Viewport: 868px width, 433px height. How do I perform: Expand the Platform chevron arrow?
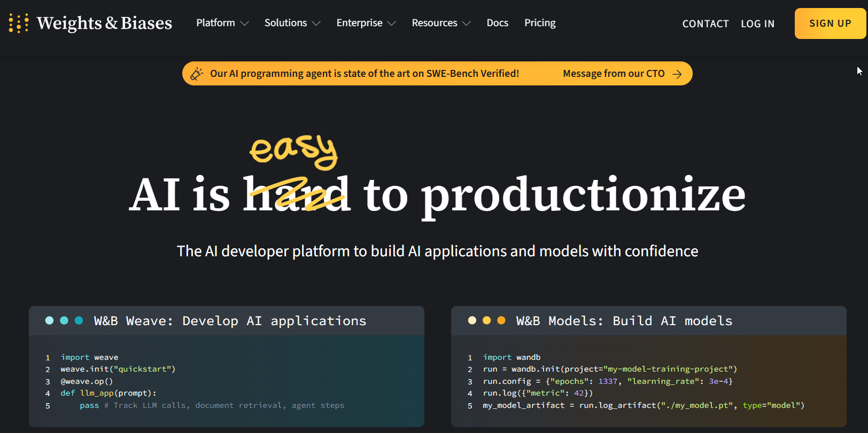pos(245,23)
